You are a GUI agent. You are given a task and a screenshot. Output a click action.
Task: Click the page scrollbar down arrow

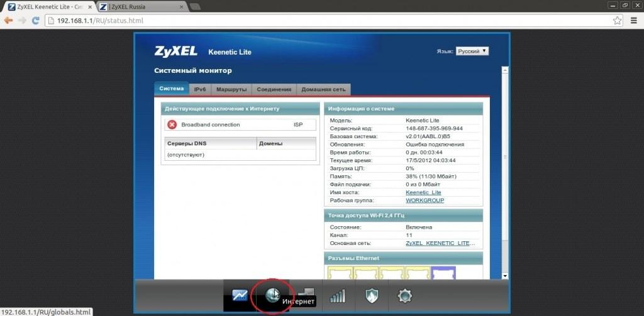point(506,276)
